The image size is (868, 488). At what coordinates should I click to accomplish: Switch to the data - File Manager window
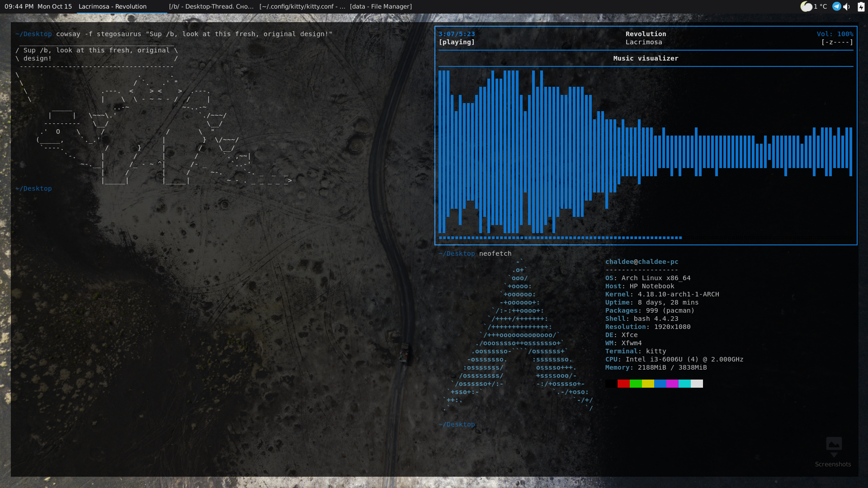click(381, 6)
